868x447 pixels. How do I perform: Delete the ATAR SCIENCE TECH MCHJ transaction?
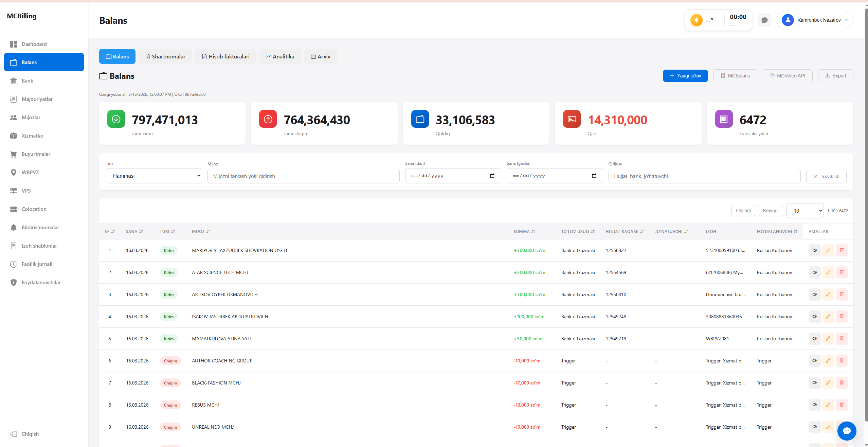coord(842,272)
